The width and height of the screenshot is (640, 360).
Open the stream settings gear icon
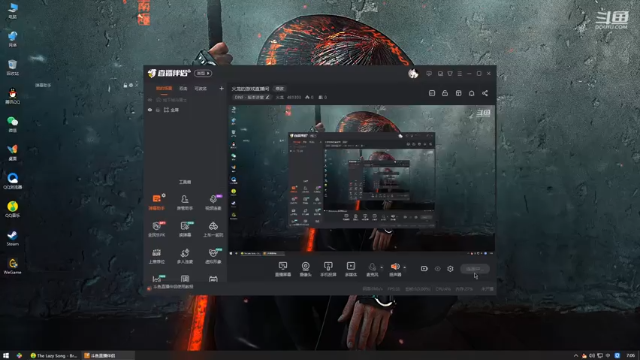click(x=450, y=269)
